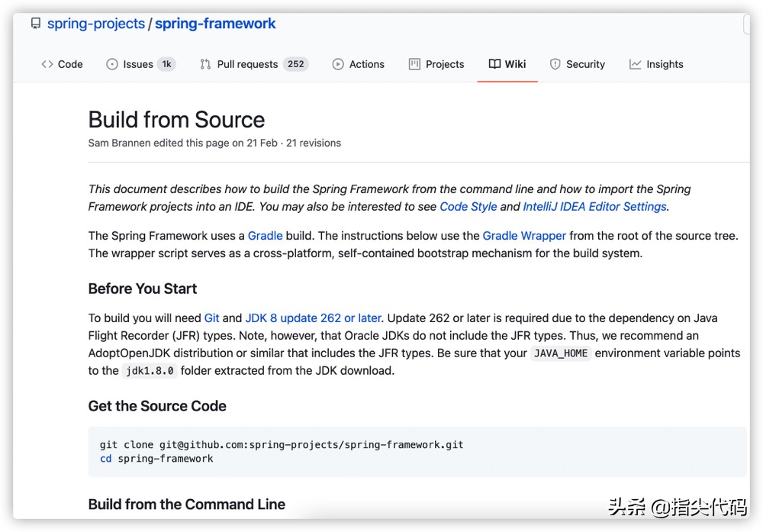Screen dimensions: 763x532
Task: Click the Code tab angle-brackets icon
Action: 47,64
